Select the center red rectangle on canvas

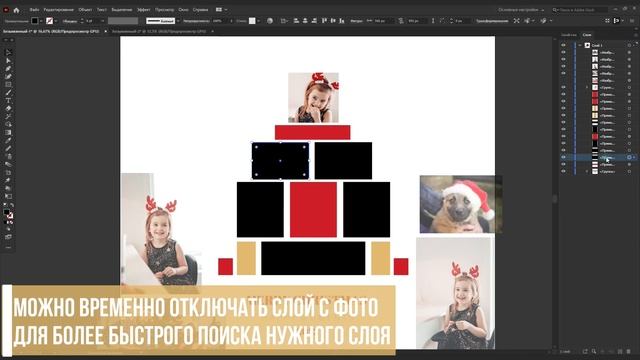[x=313, y=209]
